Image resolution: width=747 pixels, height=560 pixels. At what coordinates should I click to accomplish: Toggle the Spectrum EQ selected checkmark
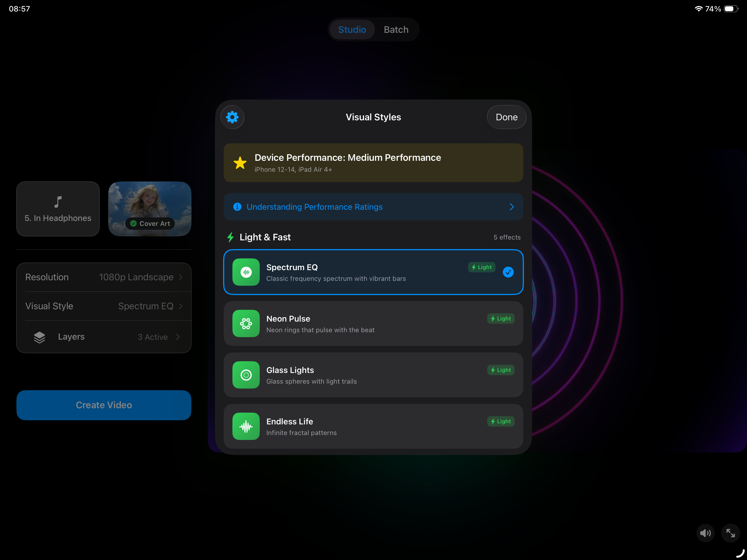508,272
